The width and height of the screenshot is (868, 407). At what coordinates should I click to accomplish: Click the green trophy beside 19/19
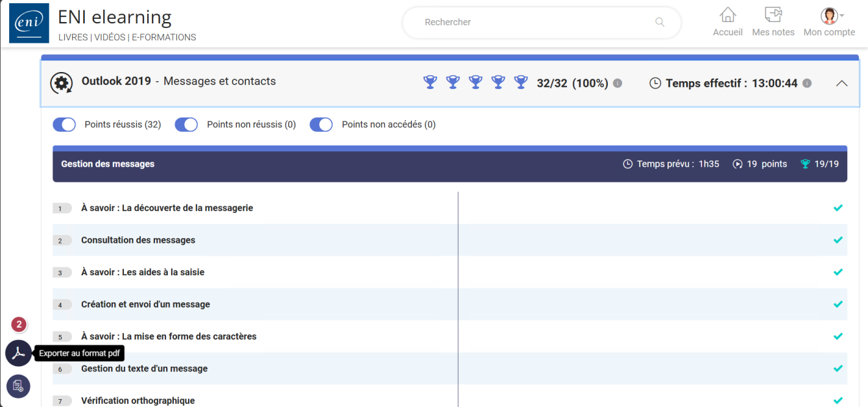[x=805, y=164]
